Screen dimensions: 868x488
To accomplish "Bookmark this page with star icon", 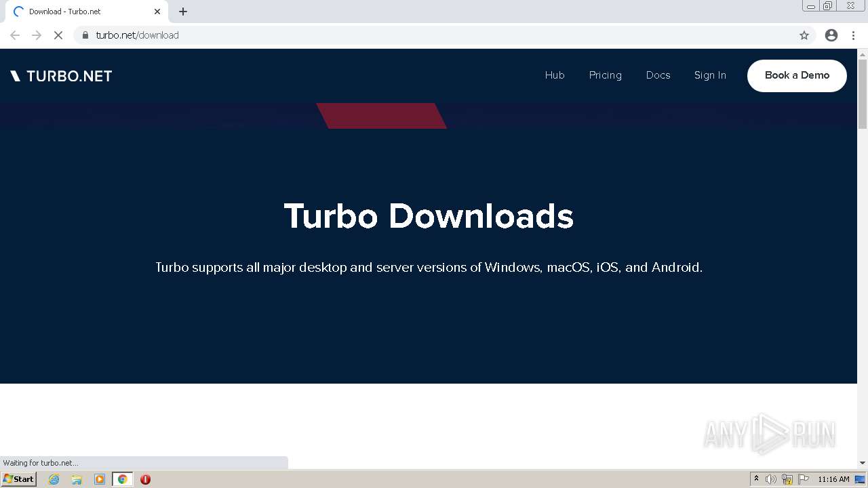I will (x=804, y=35).
